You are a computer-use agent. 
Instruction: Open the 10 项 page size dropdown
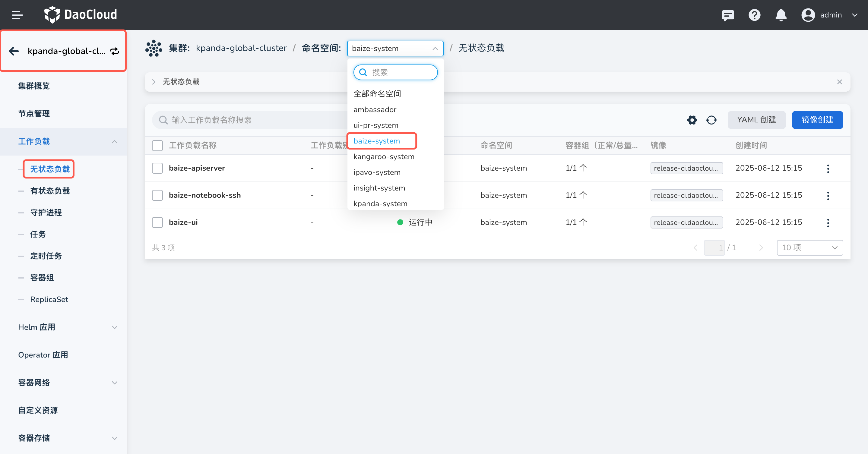(x=809, y=247)
